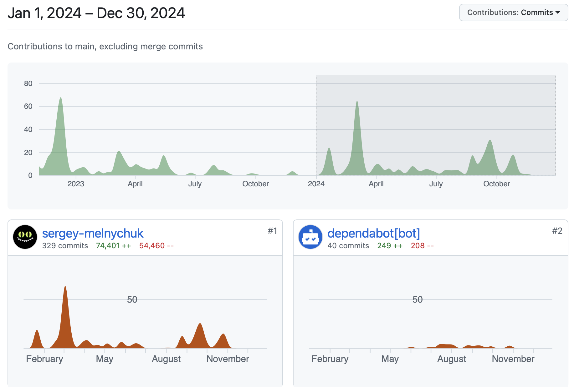The height and width of the screenshot is (392, 574).
Task: Click the February label in dependabot's chart
Action: pyautogui.click(x=330, y=359)
